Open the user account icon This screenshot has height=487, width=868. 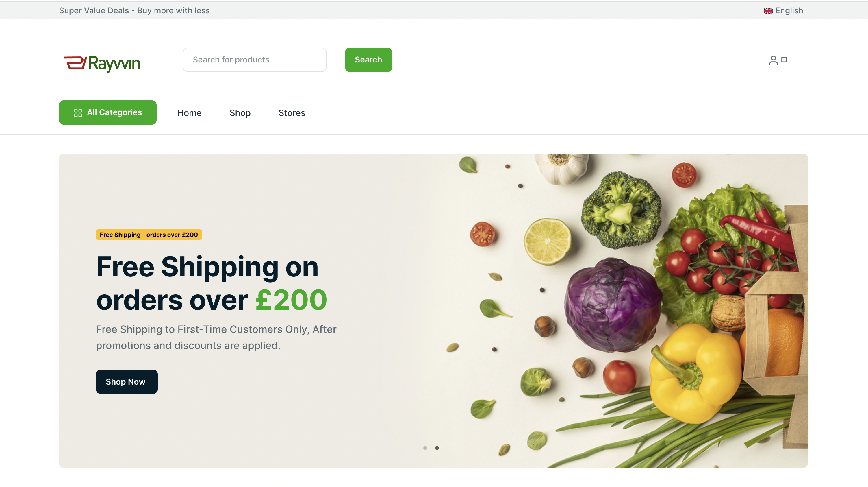773,60
